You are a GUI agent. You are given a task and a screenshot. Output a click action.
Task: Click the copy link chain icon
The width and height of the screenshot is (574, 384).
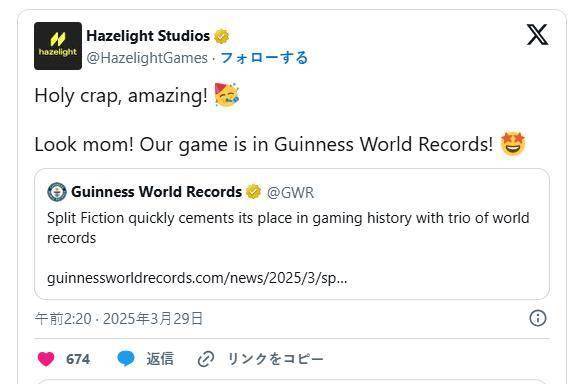coord(206,359)
